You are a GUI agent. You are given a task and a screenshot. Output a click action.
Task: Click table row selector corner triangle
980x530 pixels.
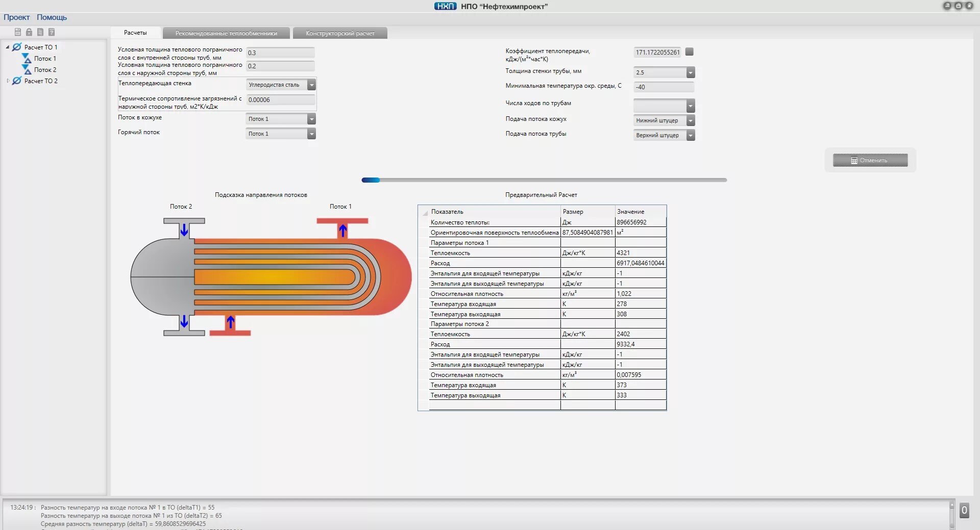[425, 212]
